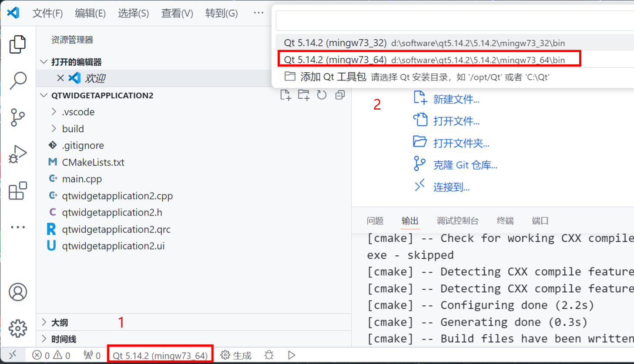Select Qt 5.14.2 (mingw73_64) kit option
Viewport: 634px width, 364px height.
[x=455, y=60]
